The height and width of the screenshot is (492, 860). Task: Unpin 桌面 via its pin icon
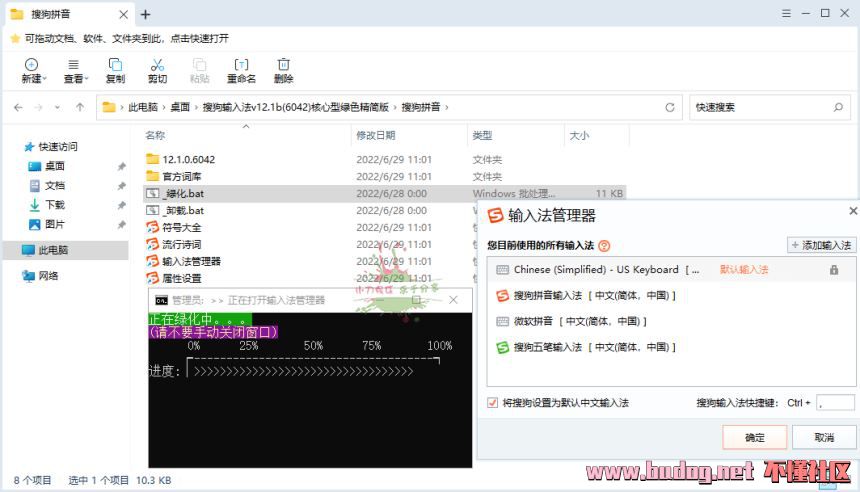click(121, 166)
